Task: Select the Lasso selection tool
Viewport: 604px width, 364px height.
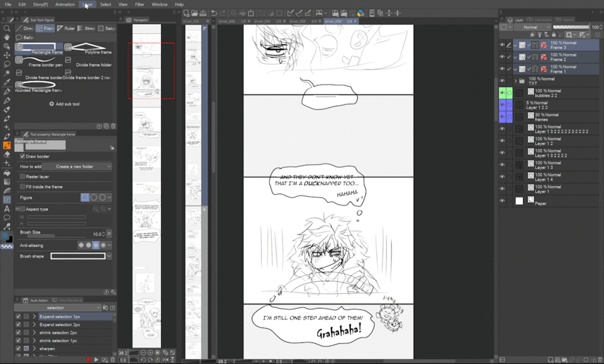Action: tap(6, 64)
